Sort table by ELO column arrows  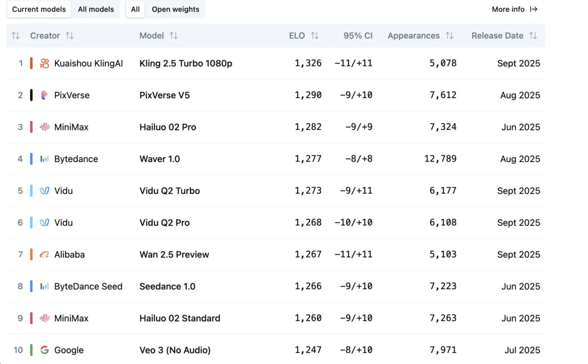point(315,36)
